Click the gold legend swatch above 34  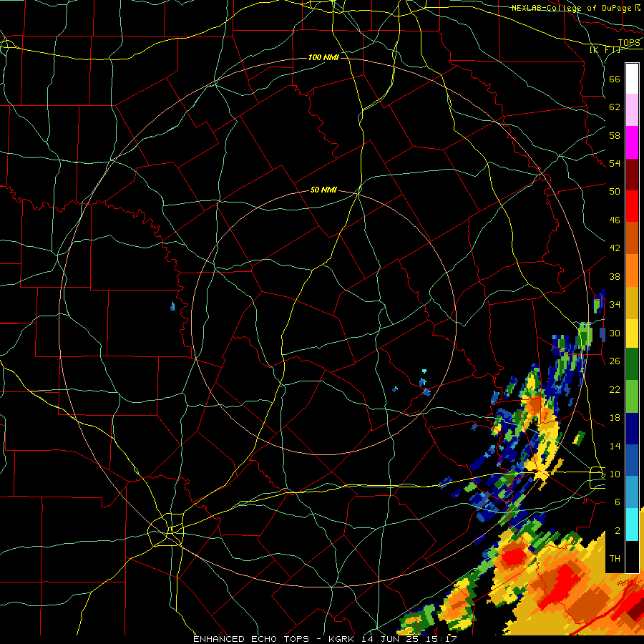(x=632, y=303)
